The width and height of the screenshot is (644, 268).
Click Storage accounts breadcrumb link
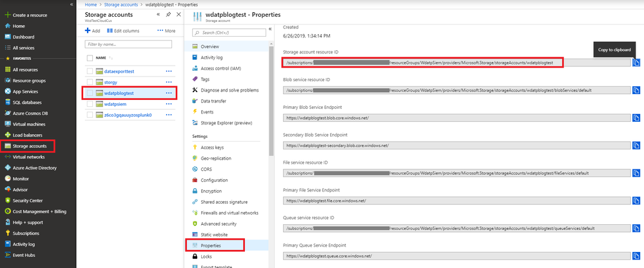click(121, 5)
